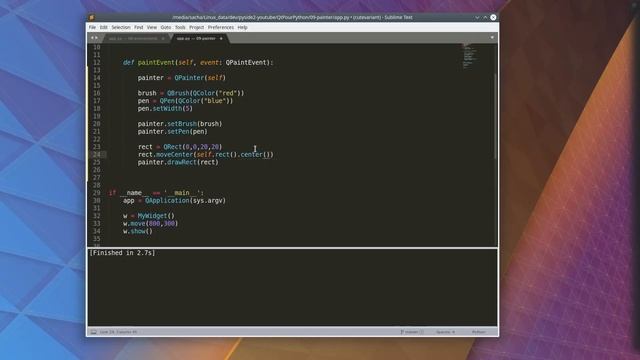Click the next tab arrow
This screenshot has height=360, width=640.
(96, 38)
